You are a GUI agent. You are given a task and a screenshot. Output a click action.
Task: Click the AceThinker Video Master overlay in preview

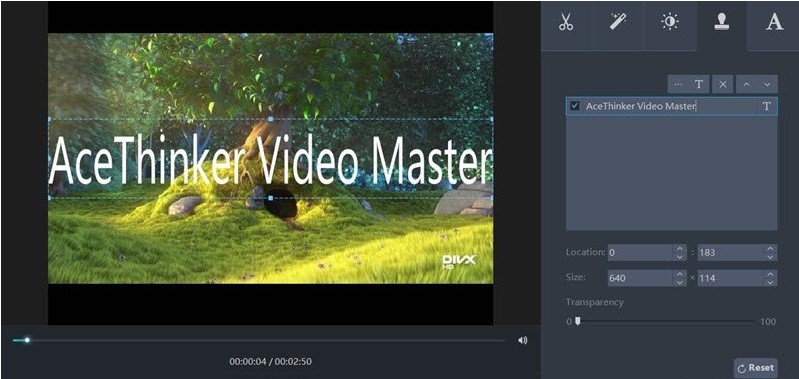click(271, 159)
